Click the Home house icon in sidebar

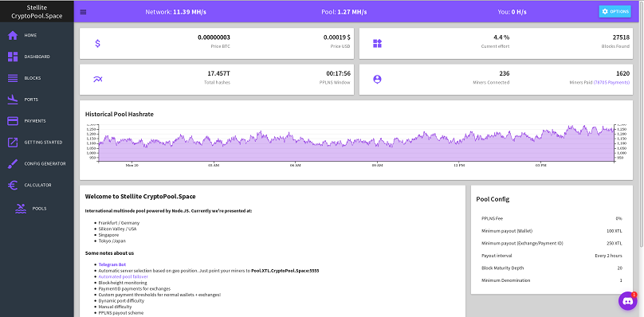[x=13, y=35]
